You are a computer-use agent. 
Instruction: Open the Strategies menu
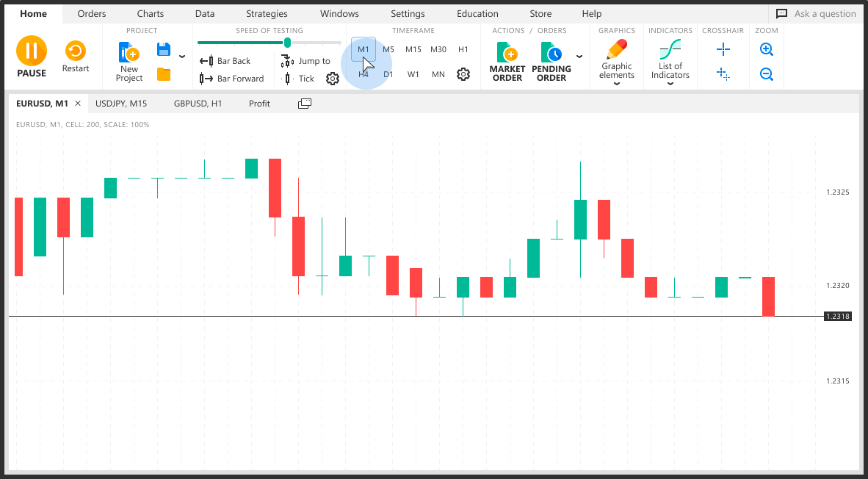[x=267, y=13]
